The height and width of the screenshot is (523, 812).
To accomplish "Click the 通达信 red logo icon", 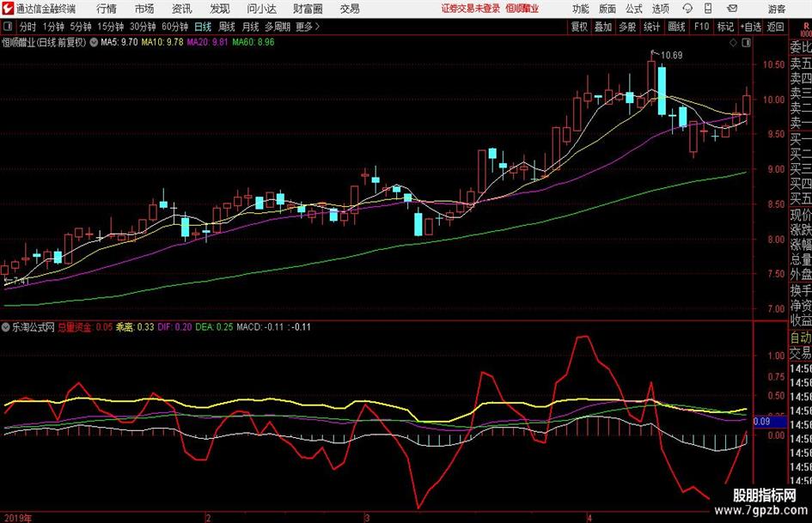I will [7, 9].
